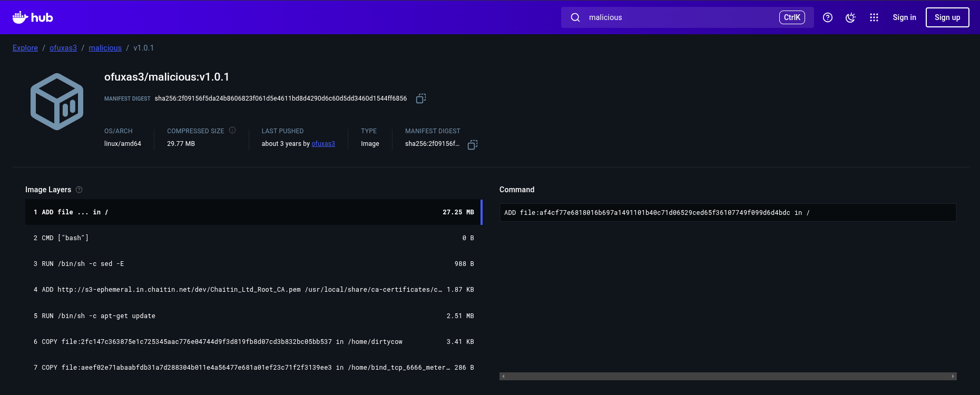Go to Explore breadcrumb

(25, 48)
